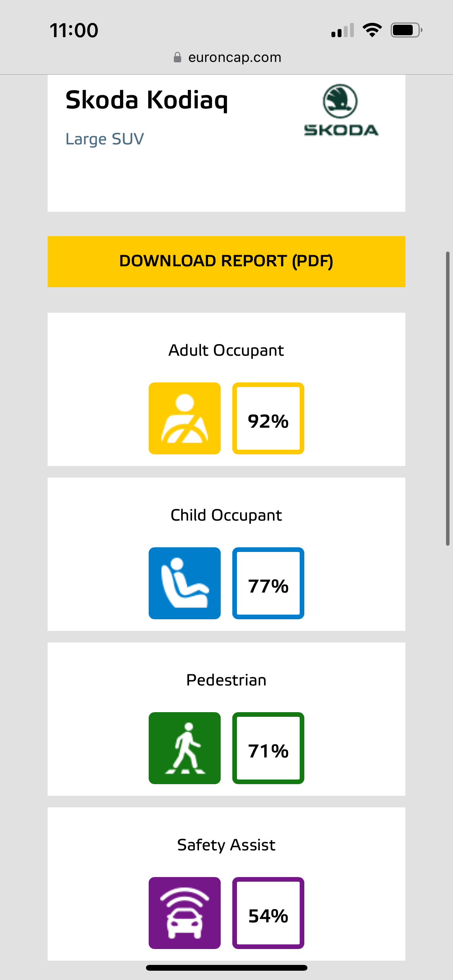Screen dimensions: 453x980
Task: Tap the blue Child Occupant seat icon
Action: pyautogui.click(x=185, y=583)
